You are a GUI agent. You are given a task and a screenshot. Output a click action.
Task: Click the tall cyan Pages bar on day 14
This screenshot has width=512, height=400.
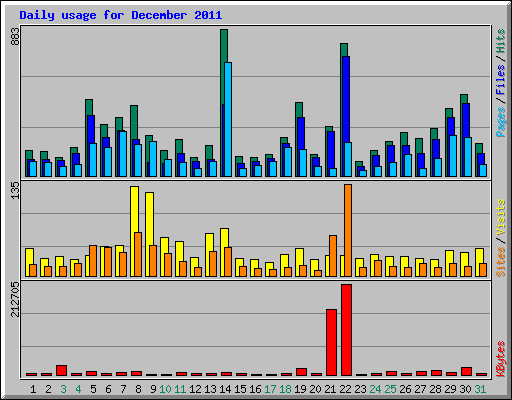coord(228,119)
